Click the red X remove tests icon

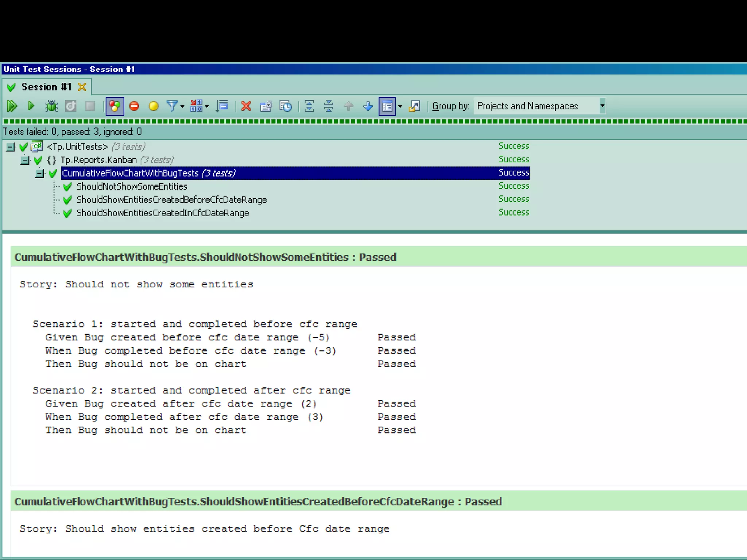point(246,106)
